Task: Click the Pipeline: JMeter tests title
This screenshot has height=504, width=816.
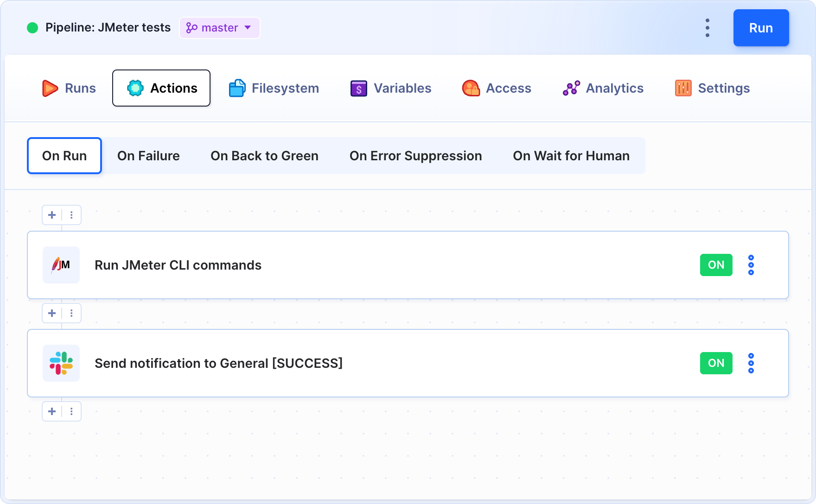Action: point(108,28)
